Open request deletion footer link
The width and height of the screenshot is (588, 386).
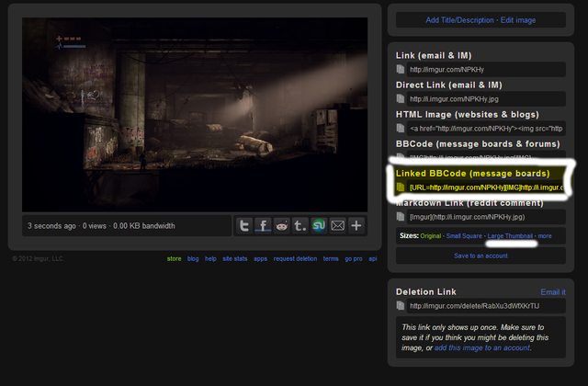[295, 259]
